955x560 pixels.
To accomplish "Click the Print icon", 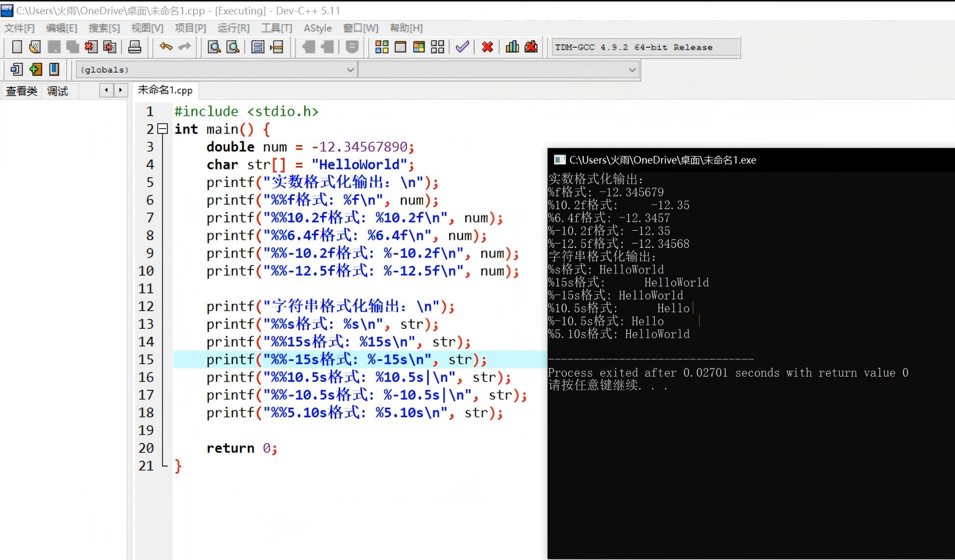I will (134, 47).
